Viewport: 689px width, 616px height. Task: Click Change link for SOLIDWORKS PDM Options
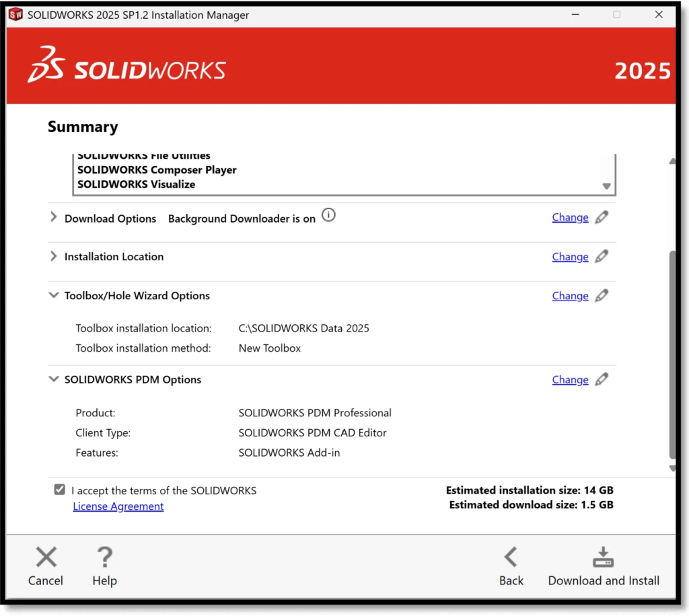click(570, 380)
